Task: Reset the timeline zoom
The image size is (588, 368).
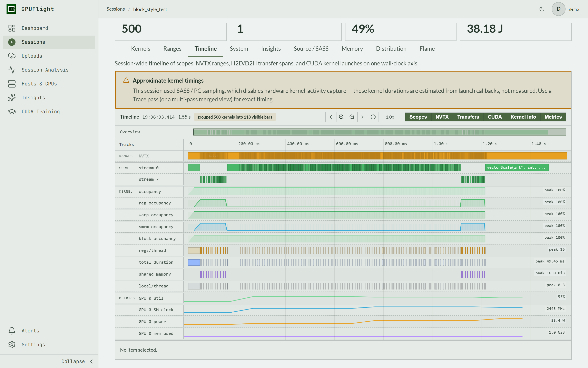Action: [x=373, y=117]
